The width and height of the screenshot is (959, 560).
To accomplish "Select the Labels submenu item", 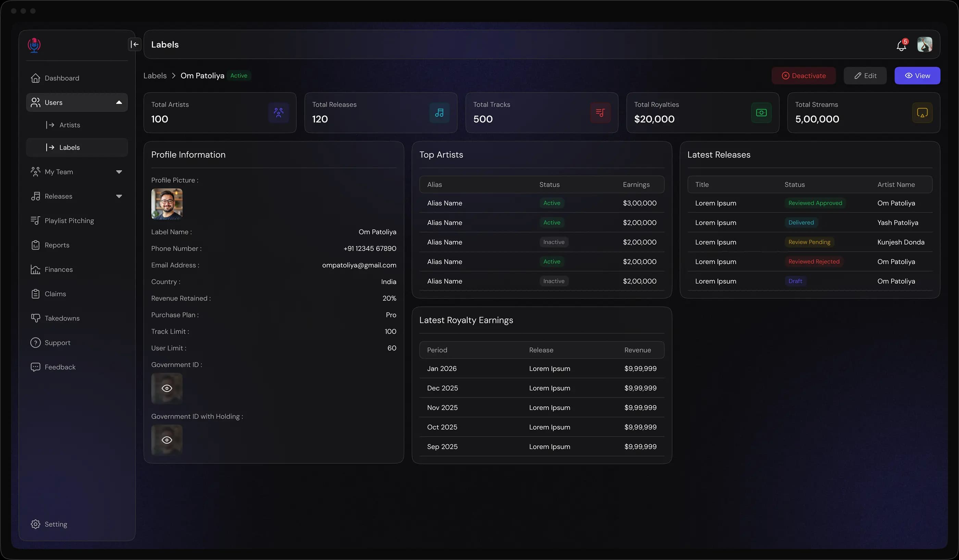I will [77, 147].
